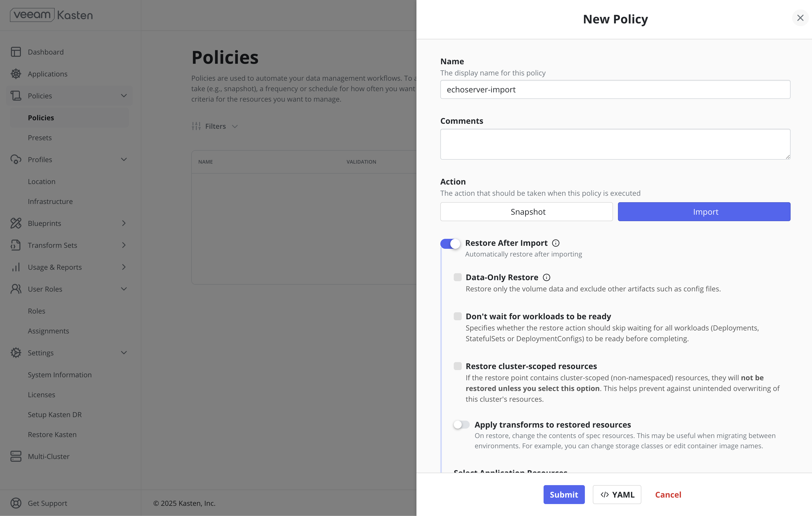This screenshot has height=516, width=812.
Task: Open Presets in the sidebar
Action: tap(40, 138)
